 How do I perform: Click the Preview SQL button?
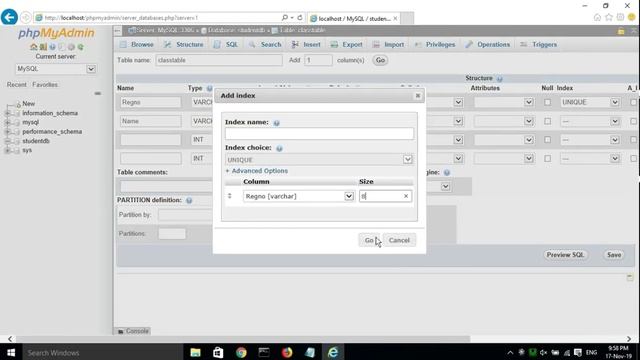(565, 255)
